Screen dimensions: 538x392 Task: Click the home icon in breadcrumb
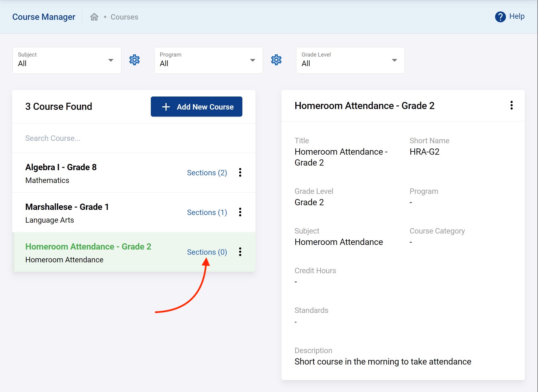94,17
